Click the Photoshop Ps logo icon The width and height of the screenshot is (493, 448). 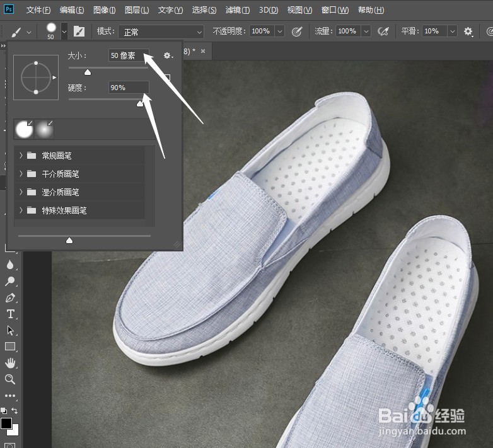[x=9, y=9]
